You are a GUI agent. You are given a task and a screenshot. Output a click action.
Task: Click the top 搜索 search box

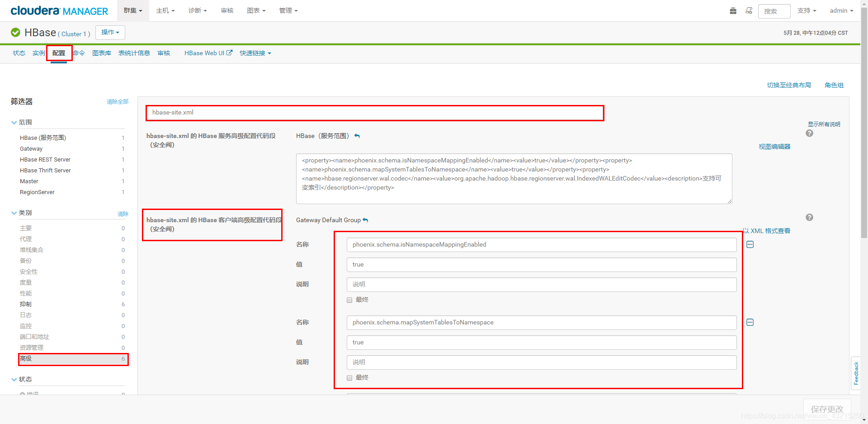click(x=774, y=11)
